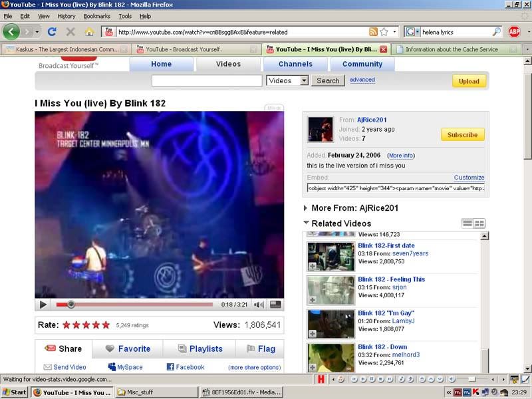
Task: Click the YouTube Search button
Action: tap(328, 80)
